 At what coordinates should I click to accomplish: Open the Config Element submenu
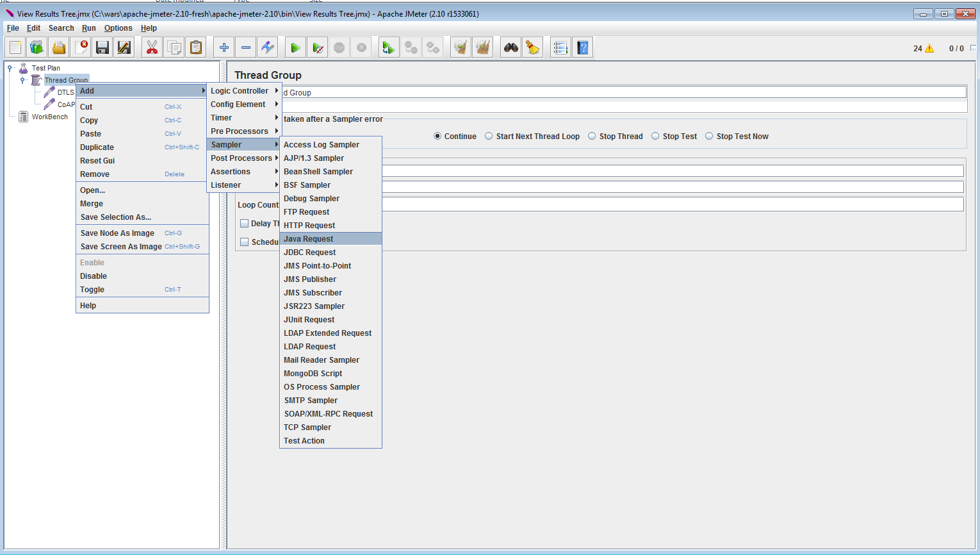tap(245, 104)
